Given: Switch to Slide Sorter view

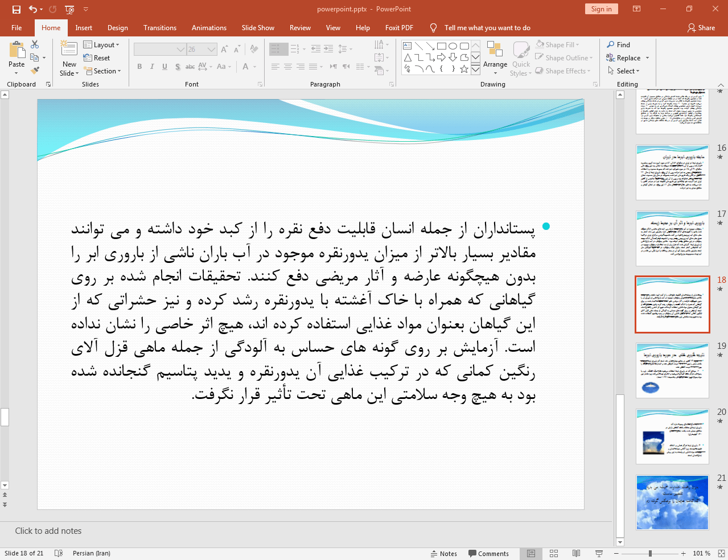Looking at the screenshot, I should 553,553.
